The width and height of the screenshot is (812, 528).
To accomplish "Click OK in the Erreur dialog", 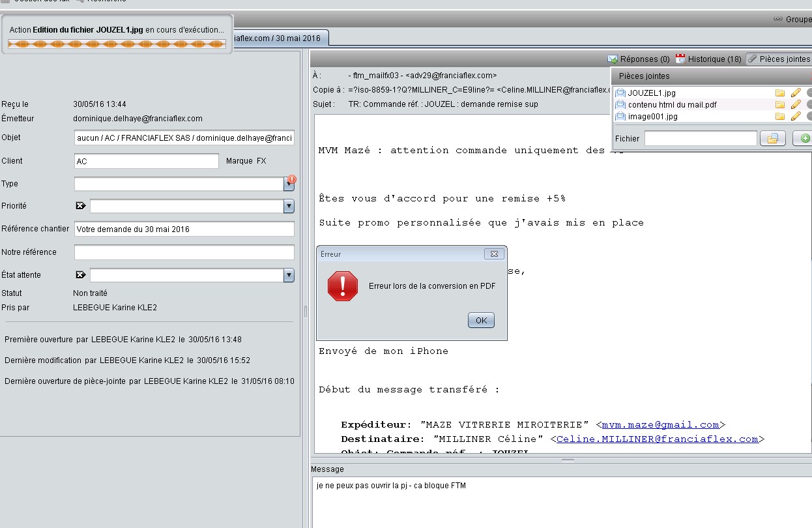I will 481,320.
